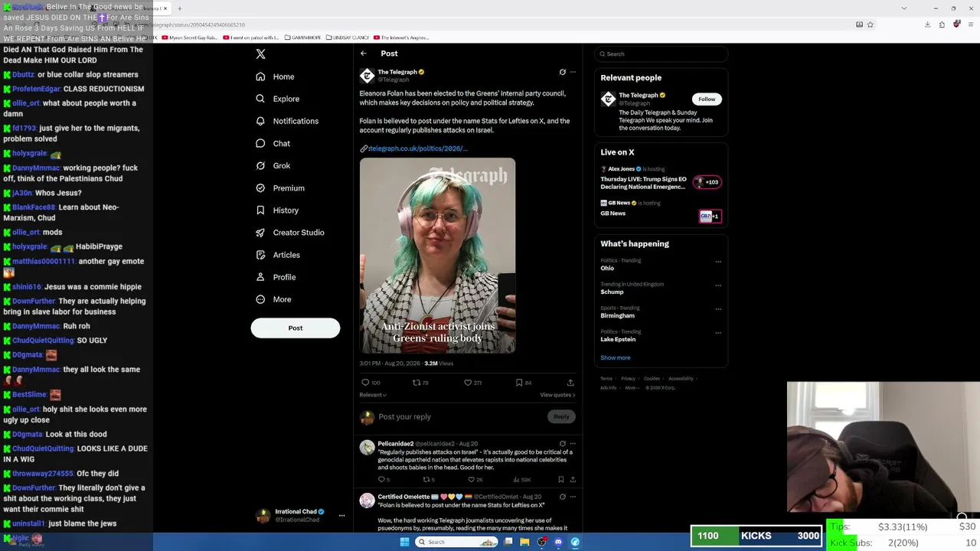Image resolution: width=980 pixels, height=551 pixels.
Task: Click the grey Reply button
Action: click(561, 417)
